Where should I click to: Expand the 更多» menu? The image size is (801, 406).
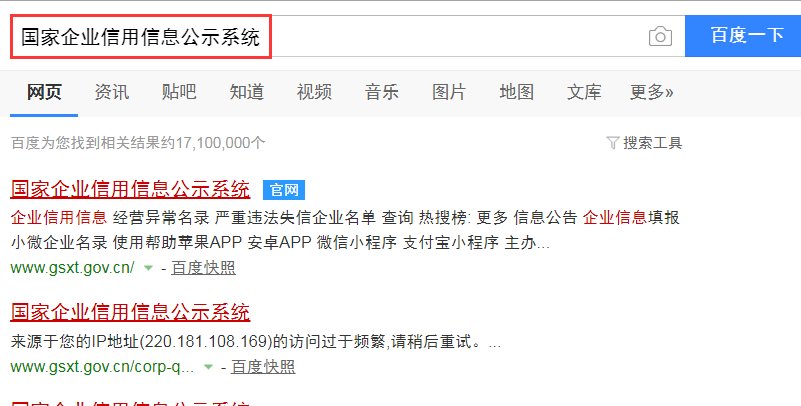652,92
